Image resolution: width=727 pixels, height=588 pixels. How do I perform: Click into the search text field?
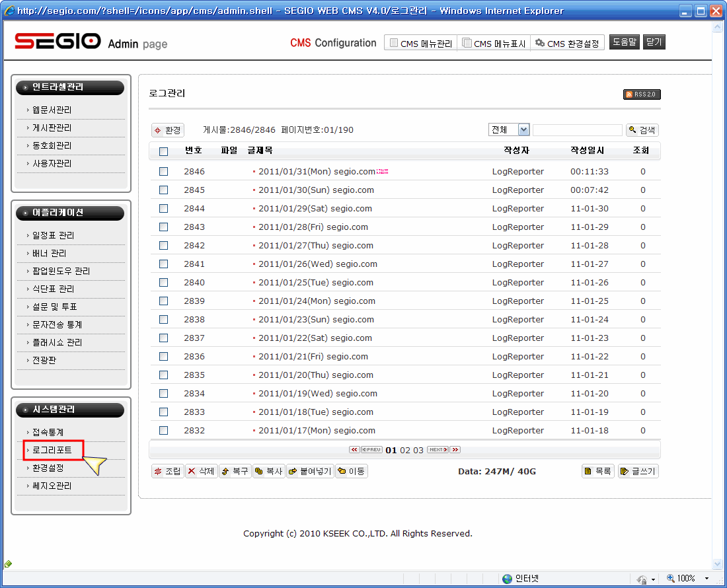[577, 130]
